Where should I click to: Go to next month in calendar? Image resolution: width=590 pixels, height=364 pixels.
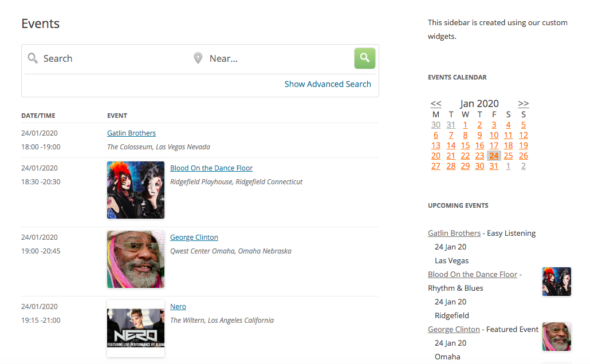(x=523, y=104)
